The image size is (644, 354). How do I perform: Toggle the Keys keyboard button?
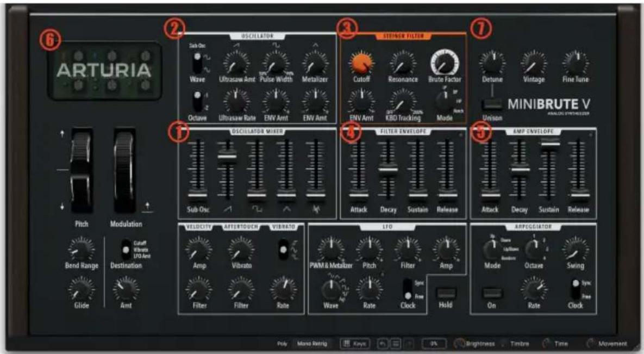coord(355,344)
